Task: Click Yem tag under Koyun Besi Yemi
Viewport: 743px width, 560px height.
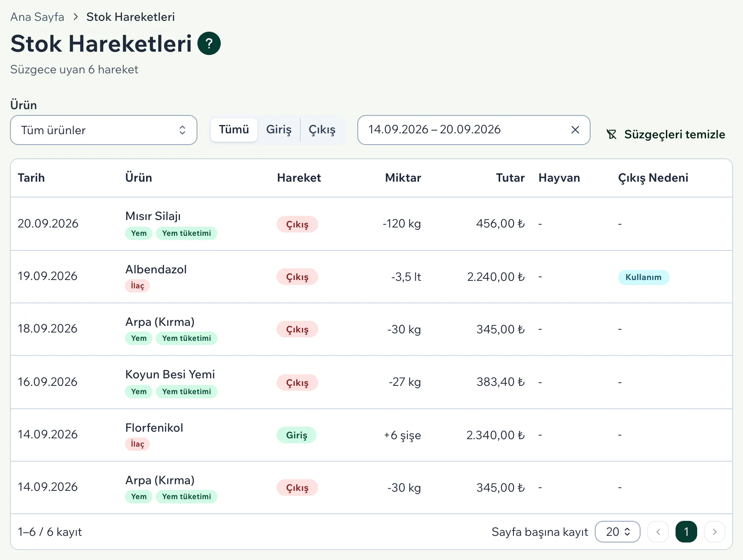Action: (139, 392)
